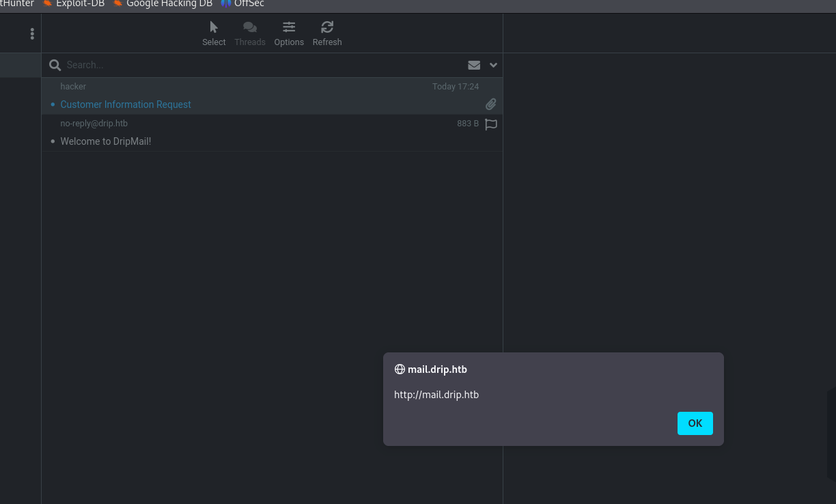This screenshot has width=836, height=504.
Task: Toggle flag on the Welcome to DripMail message
Action: pyautogui.click(x=490, y=124)
